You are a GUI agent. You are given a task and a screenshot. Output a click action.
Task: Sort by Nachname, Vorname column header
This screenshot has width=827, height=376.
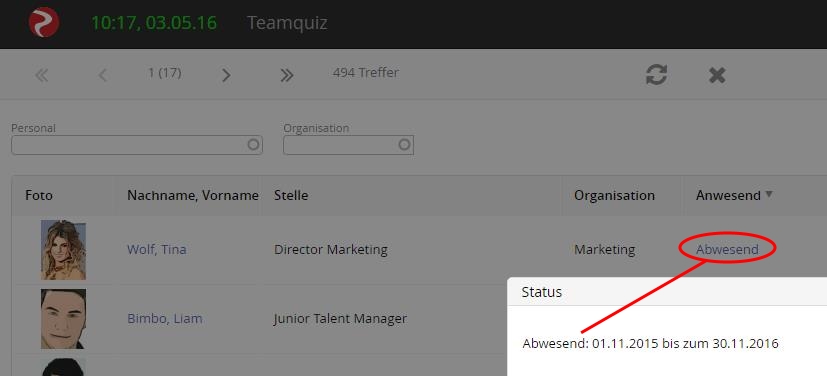(x=193, y=195)
